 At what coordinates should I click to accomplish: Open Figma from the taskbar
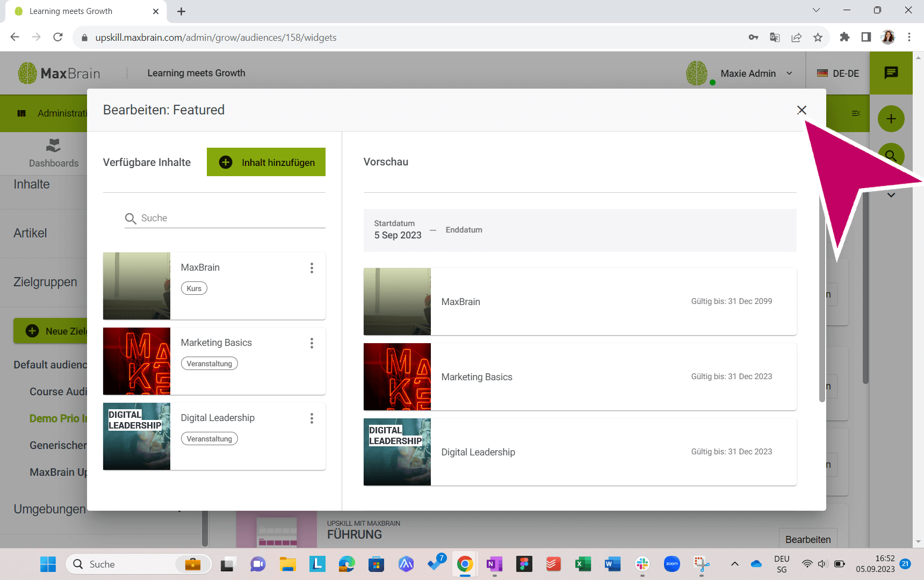(524, 564)
